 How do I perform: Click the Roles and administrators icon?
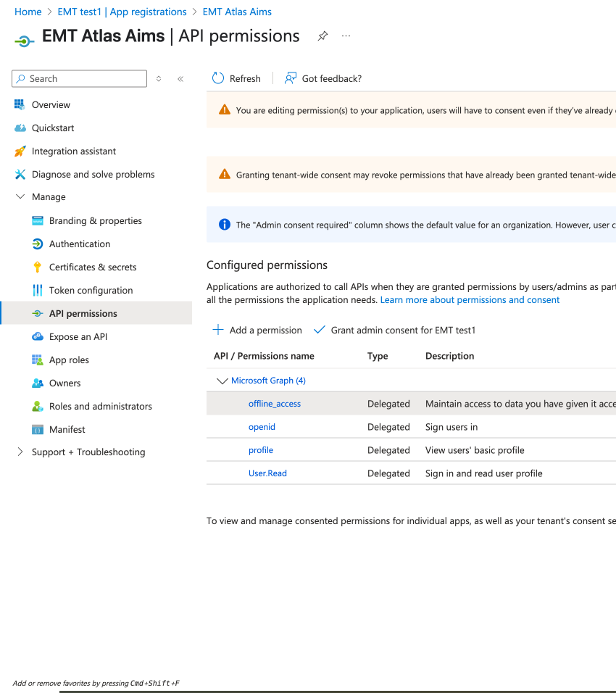[38, 406]
